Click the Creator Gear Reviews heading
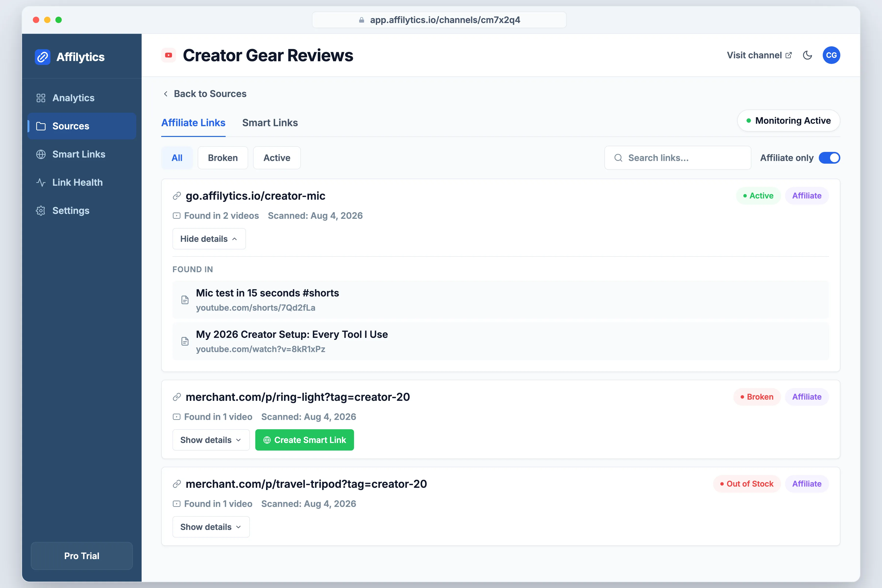 coord(268,55)
